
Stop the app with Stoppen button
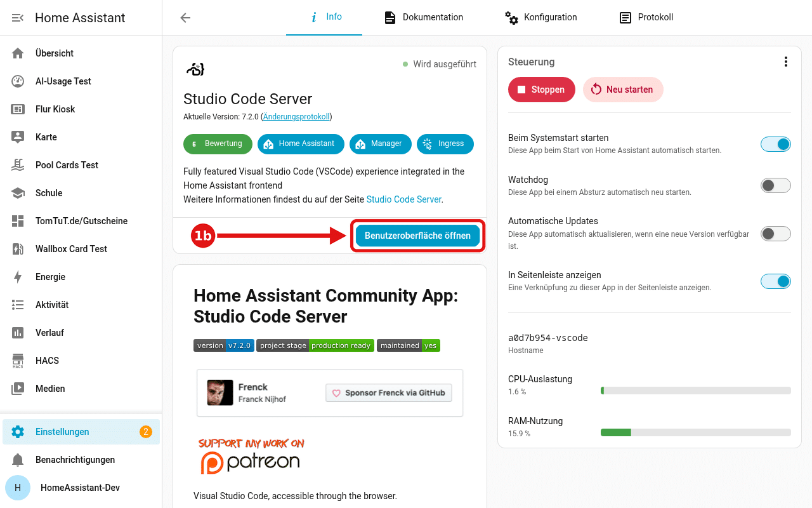(x=542, y=90)
